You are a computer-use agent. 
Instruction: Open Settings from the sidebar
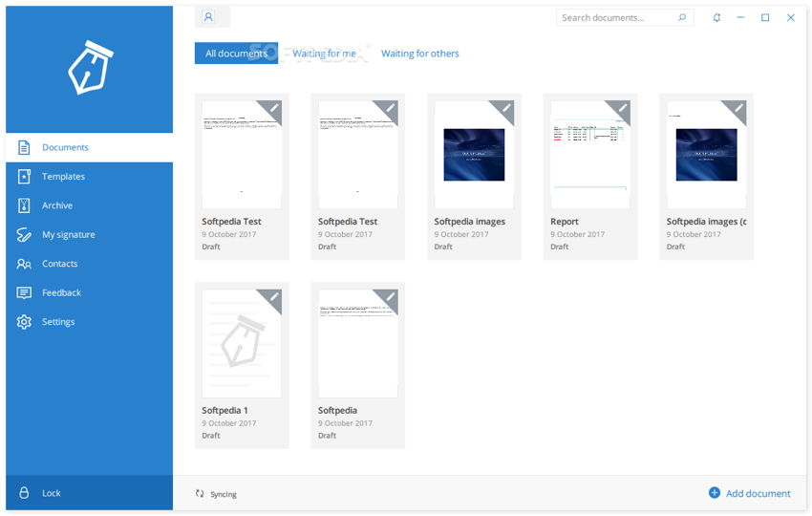[58, 322]
